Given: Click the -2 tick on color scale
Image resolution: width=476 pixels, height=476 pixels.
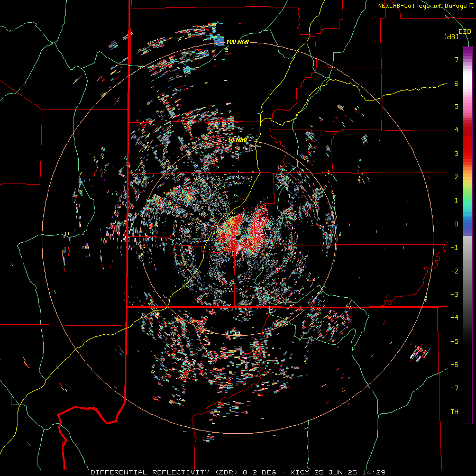Looking at the screenshot, I should pyautogui.click(x=454, y=271).
